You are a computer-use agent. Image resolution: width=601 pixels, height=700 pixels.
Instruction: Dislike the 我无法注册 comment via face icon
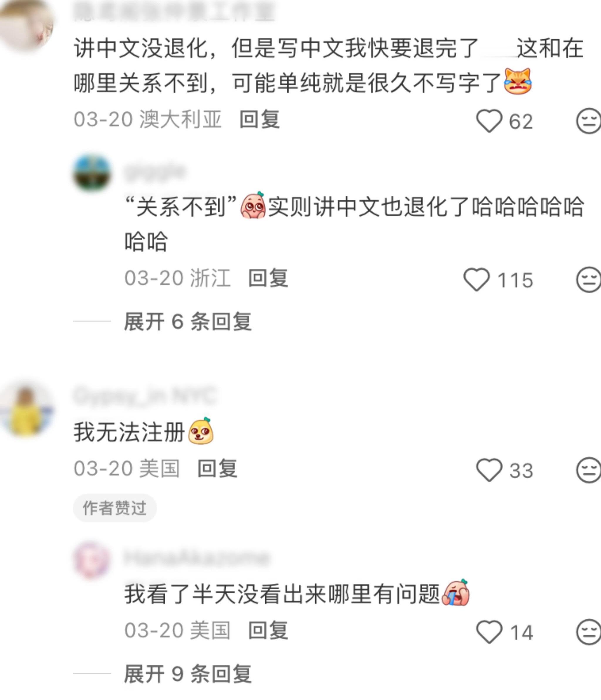coord(588,470)
